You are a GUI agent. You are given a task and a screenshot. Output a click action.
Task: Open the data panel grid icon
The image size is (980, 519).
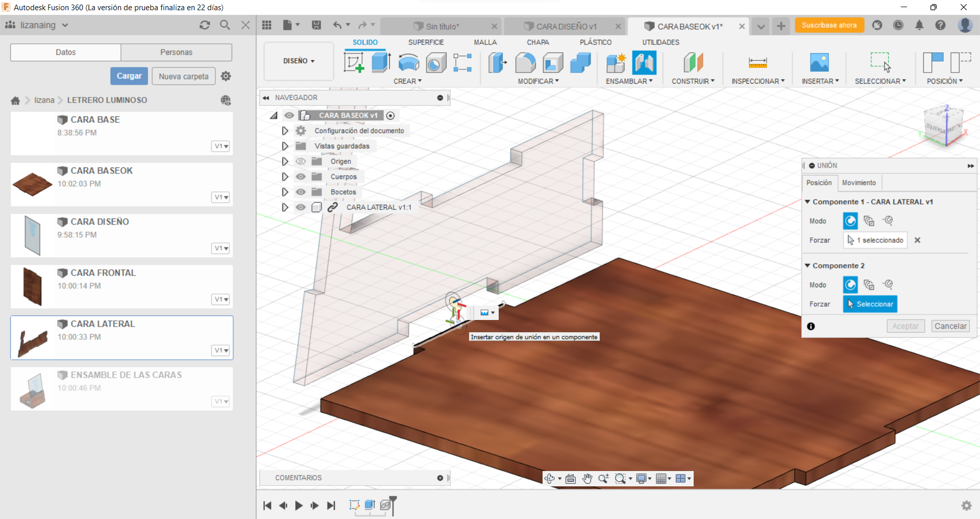(266, 25)
